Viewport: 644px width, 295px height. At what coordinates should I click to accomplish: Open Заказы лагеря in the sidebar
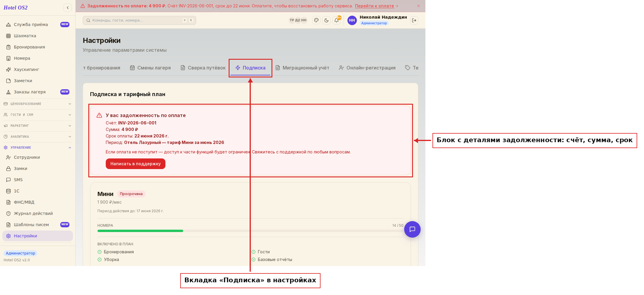pos(38,92)
